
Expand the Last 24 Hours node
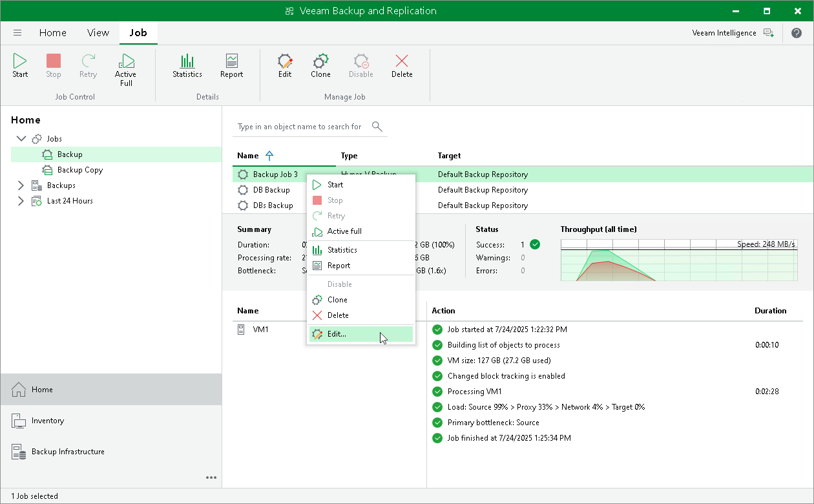click(x=21, y=201)
